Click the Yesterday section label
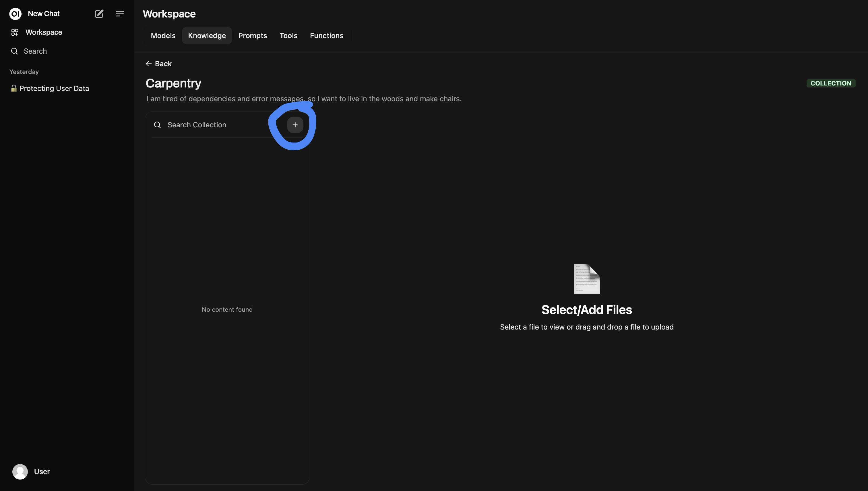 (x=24, y=72)
